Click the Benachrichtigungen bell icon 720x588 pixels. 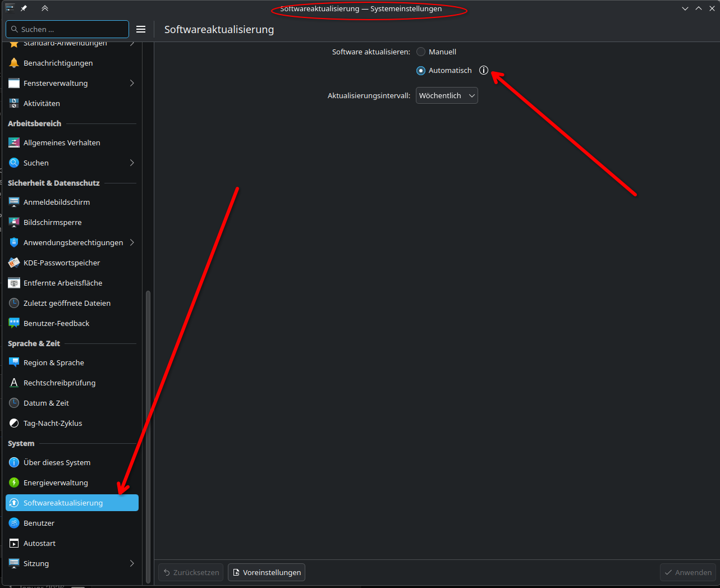pos(14,63)
